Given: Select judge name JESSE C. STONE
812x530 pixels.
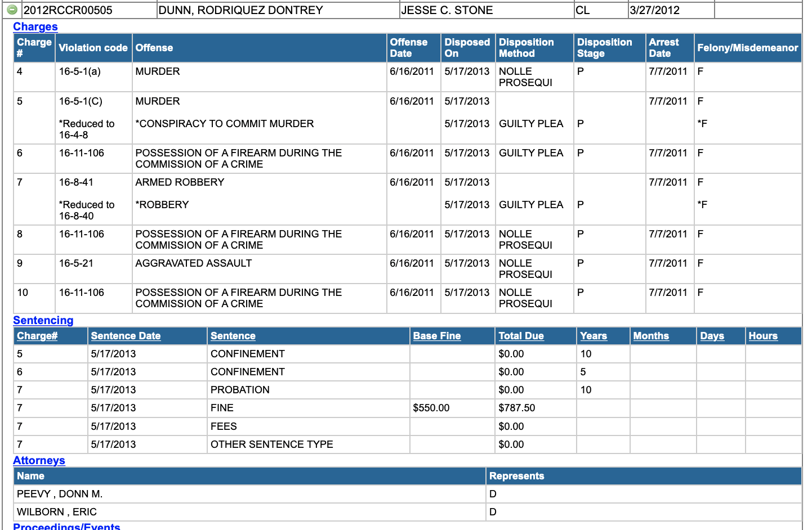Looking at the screenshot, I should pos(447,10).
